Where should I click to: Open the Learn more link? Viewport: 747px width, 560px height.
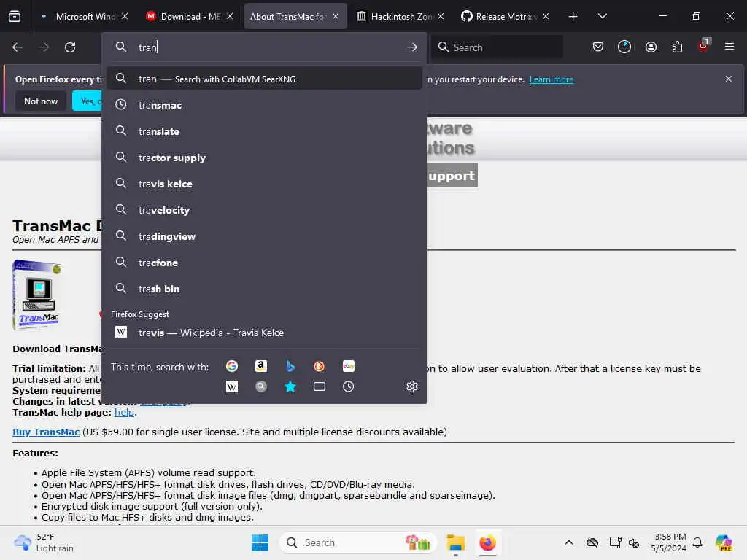point(551,79)
